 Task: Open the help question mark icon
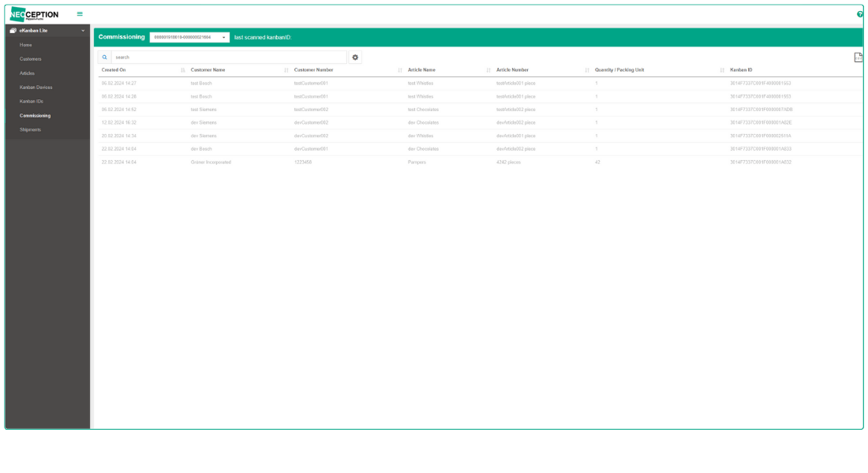pos(859,14)
